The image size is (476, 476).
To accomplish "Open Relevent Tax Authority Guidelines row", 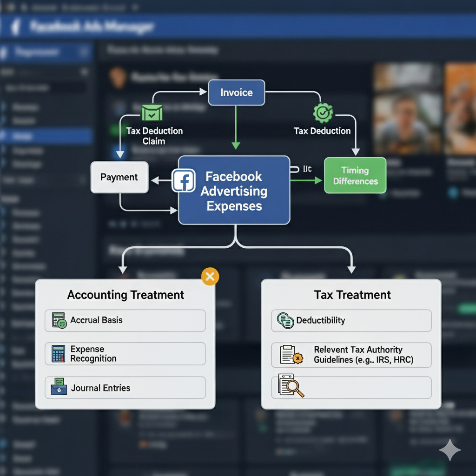I will coord(351,355).
